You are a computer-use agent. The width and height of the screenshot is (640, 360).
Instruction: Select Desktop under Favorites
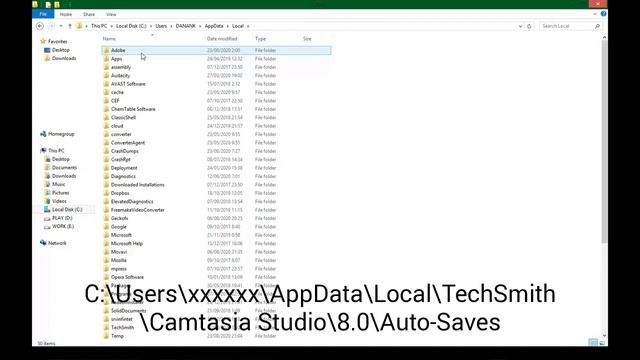click(61, 50)
